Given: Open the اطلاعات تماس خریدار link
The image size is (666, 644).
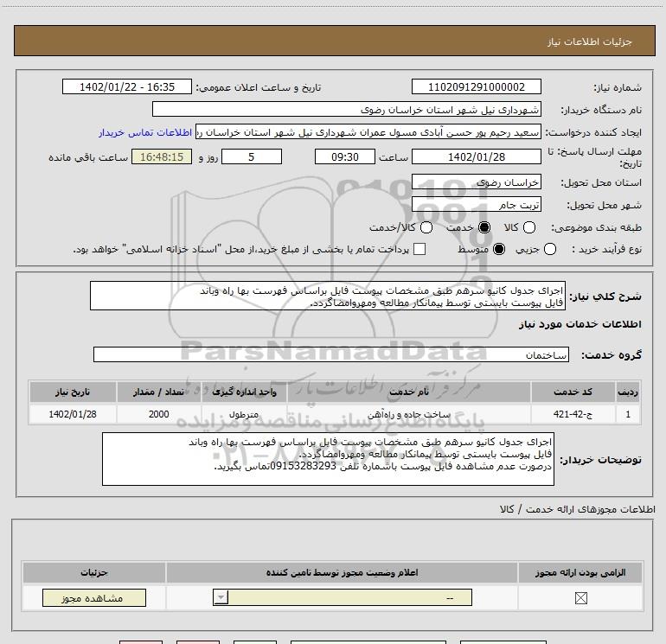Looking at the screenshot, I should [145, 132].
